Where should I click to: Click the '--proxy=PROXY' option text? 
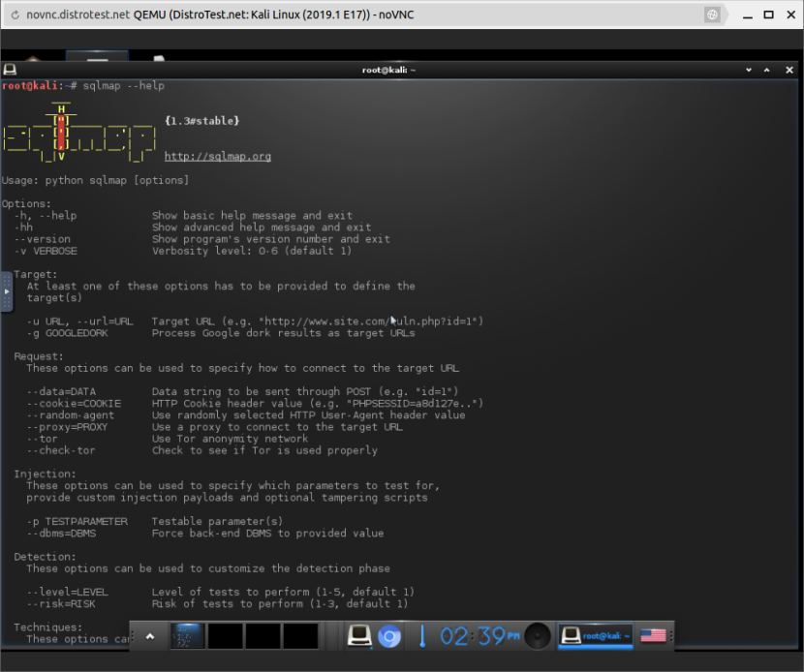[68, 427]
